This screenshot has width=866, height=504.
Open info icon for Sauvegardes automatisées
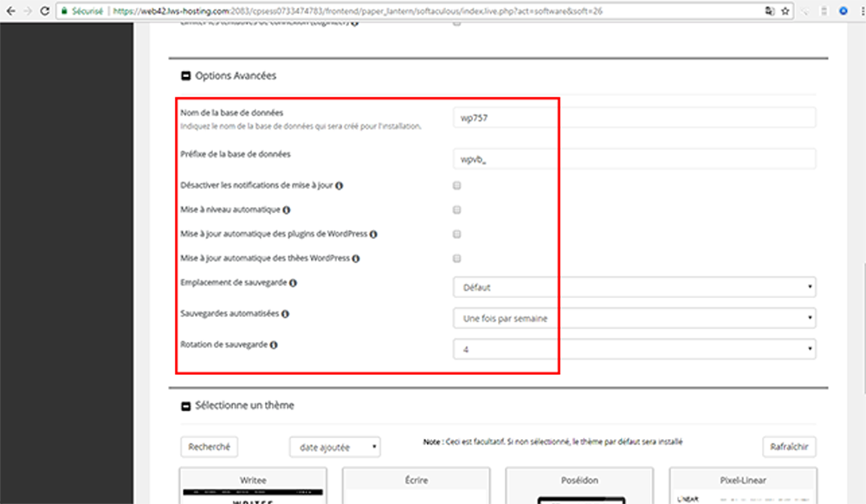pos(285,313)
